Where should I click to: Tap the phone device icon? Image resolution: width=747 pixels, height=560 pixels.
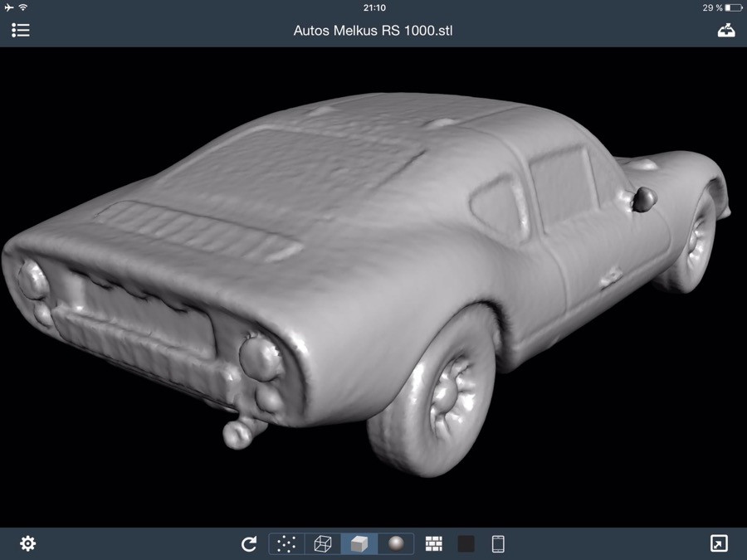[498, 543]
